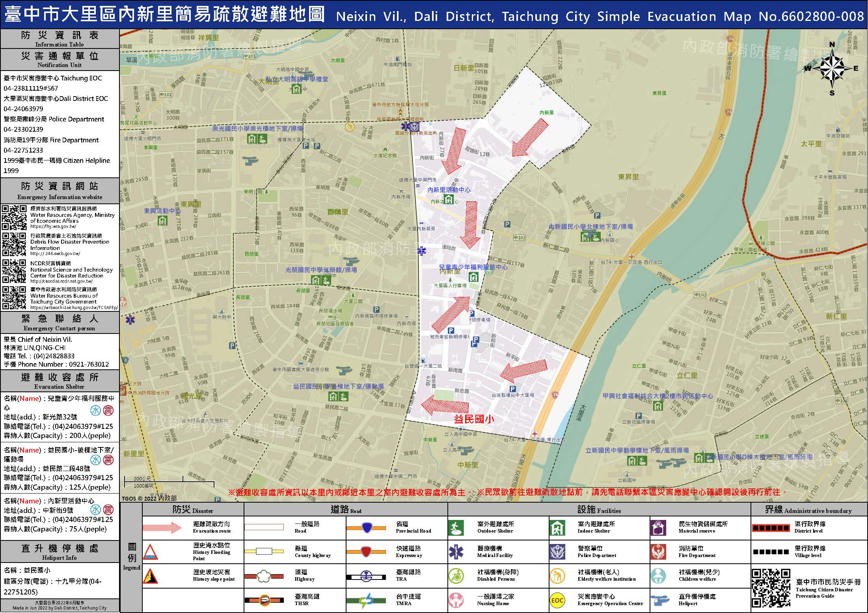Click the general Road line sample
Viewport: 868px width, 613px height.
(264, 527)
